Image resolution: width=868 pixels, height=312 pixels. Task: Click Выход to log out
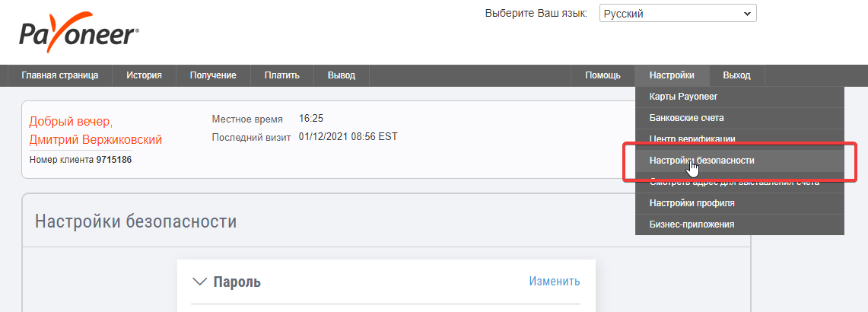point(737,75)
